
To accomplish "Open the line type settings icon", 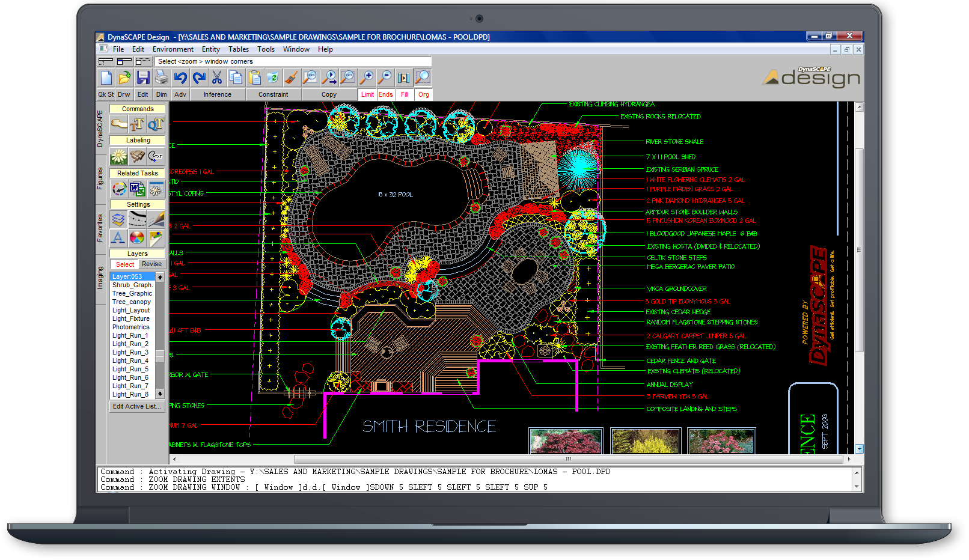I will point(138,219).
